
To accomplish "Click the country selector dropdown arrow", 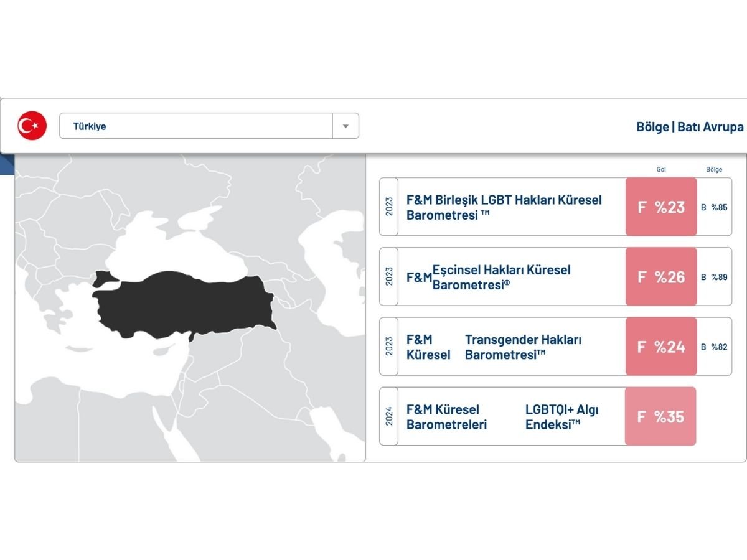I will pyautogui.click(x=345, y=126).
